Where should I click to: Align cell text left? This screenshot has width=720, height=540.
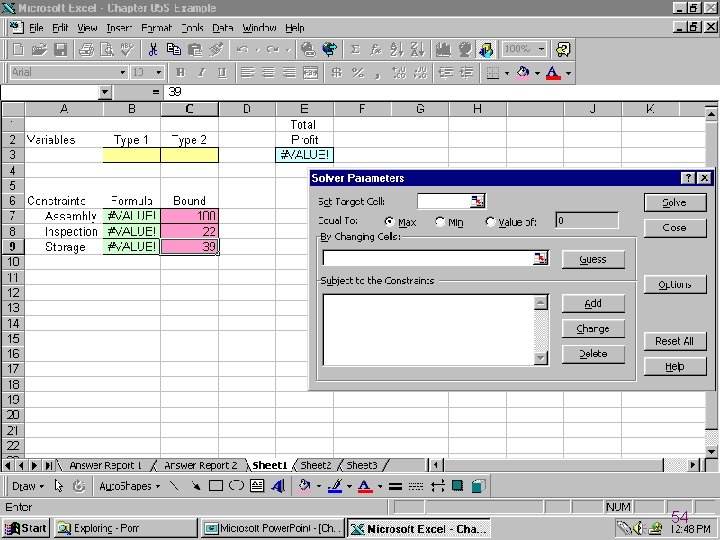pos(248,73)
